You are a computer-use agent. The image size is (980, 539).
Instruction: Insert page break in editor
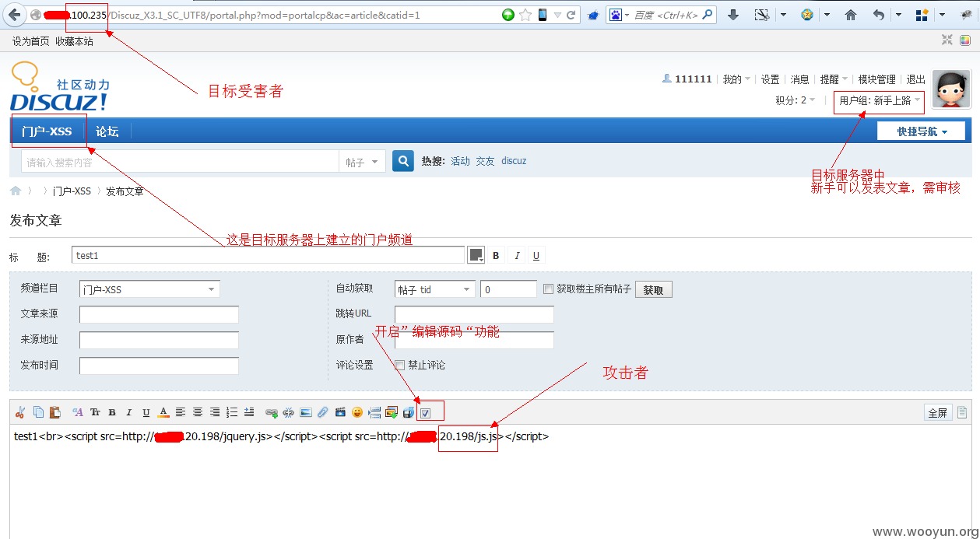[374, 412]
